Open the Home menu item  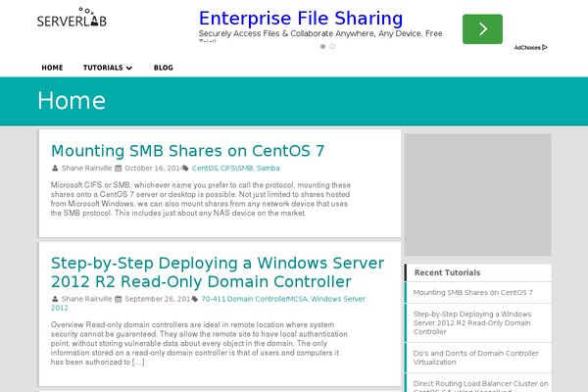52,68
